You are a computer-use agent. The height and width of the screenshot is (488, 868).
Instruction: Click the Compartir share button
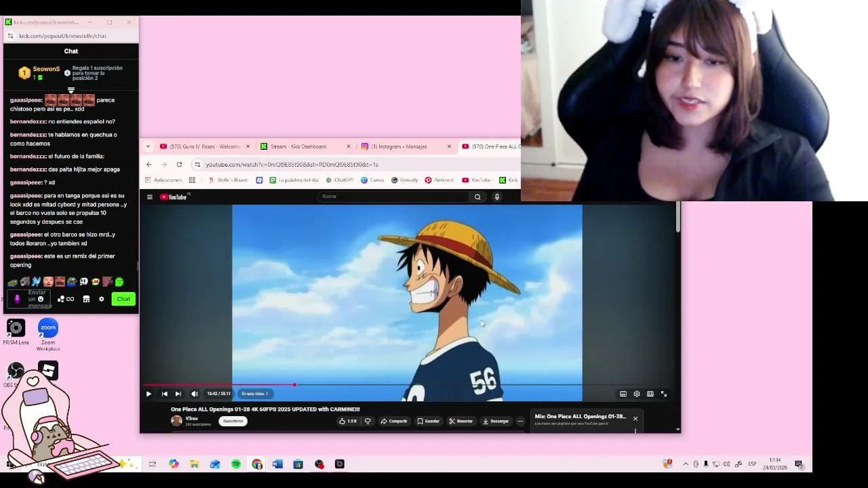click(x=394, y=421)
